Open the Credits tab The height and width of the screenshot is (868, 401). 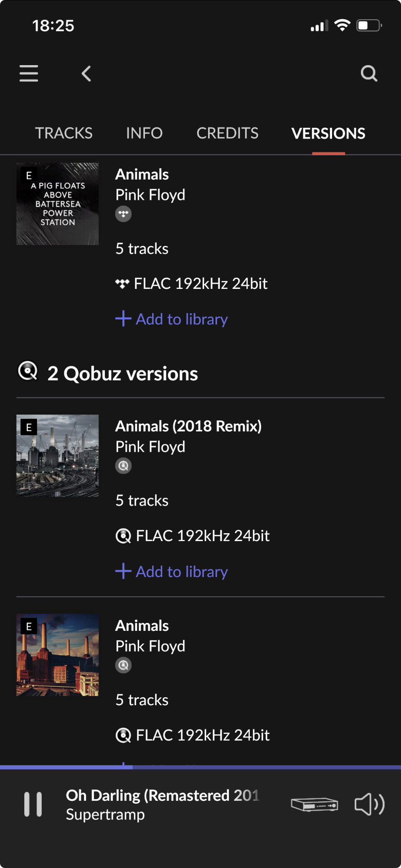point(227,133)
